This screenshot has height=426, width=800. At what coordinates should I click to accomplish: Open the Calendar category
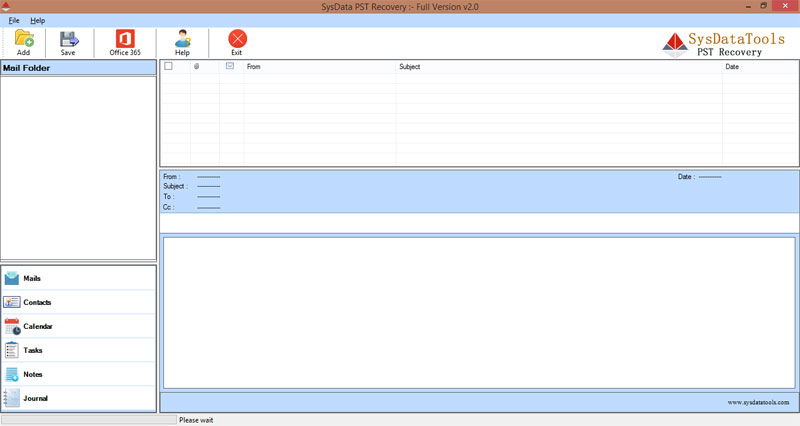pyautogui.click(x=79, y=326)
